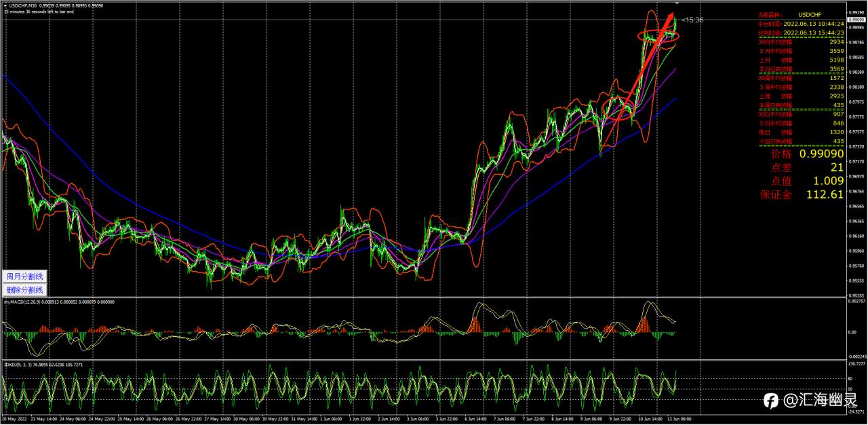
Task: Select the red trend arrow's arrowhead
Action: pos(671,17)
